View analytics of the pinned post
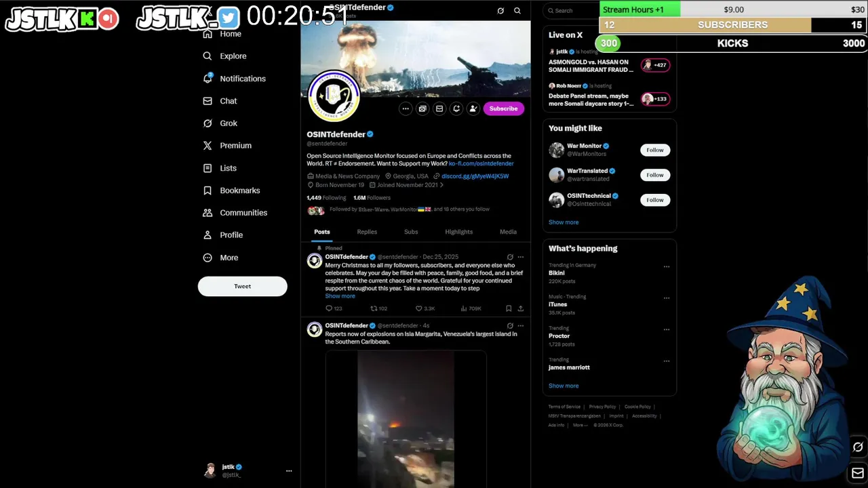The image size is (868, 488). (471, 308)
